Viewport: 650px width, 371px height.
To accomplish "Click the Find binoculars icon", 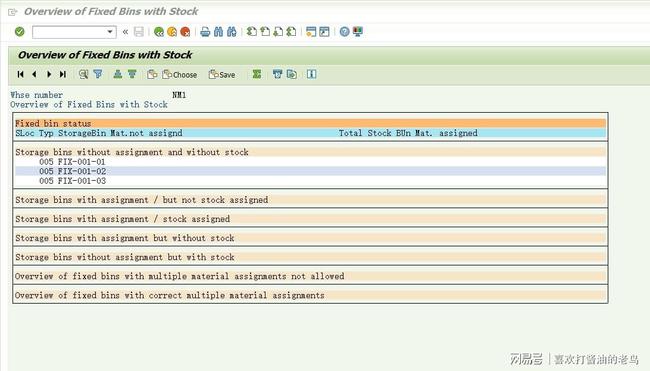I will point(218,32).
